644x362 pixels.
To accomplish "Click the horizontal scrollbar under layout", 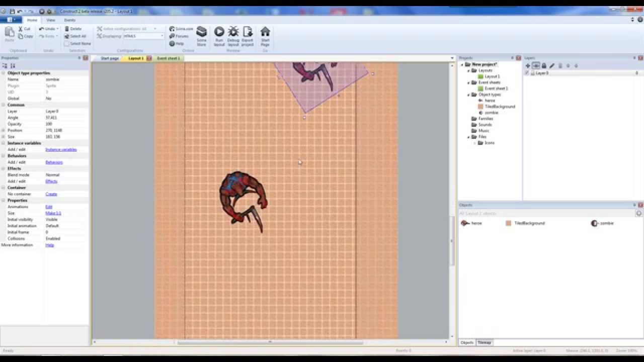I will click(x=270, y=342).
